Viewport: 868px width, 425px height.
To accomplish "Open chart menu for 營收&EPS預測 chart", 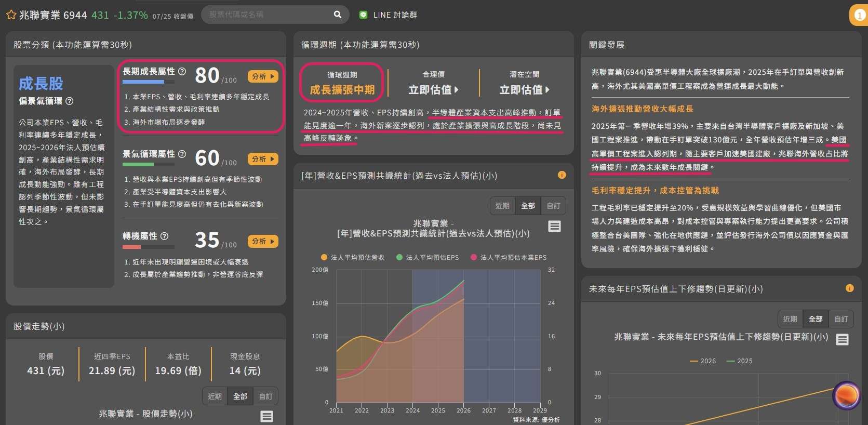I will (554, 227).
